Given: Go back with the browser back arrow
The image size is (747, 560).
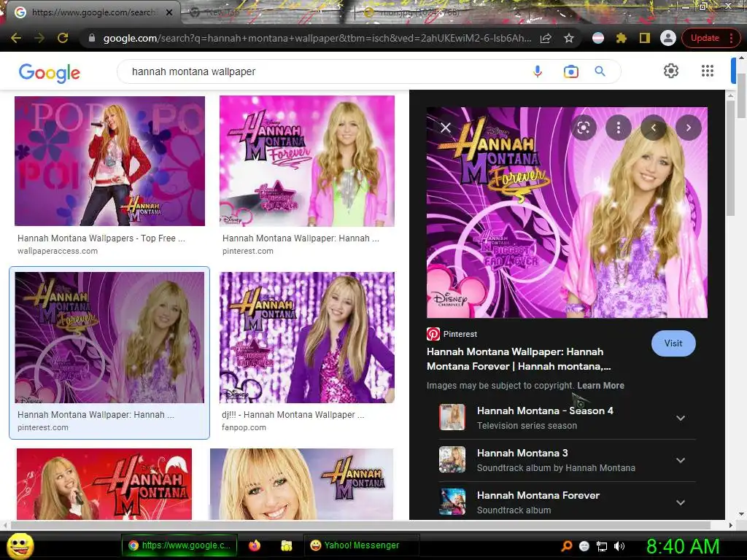Looking at the screenshot, I should 16,38.
